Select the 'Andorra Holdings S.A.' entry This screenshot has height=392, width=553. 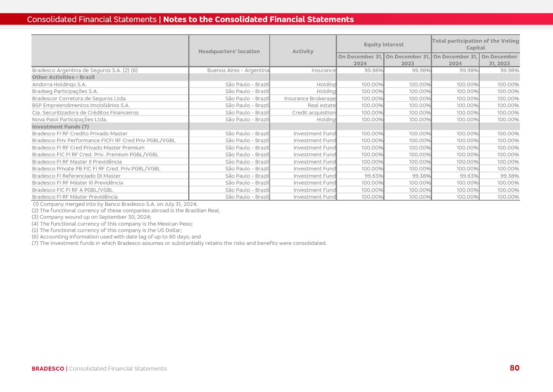(x=59, y=85)
